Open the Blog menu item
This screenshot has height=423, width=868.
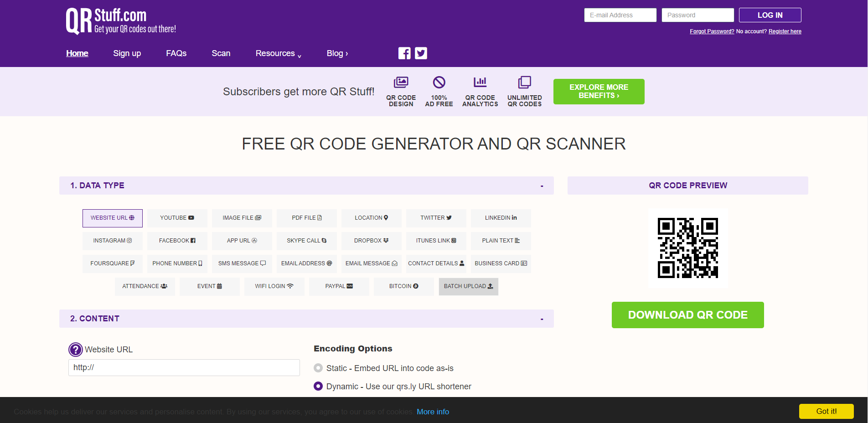tap(337, 53)
